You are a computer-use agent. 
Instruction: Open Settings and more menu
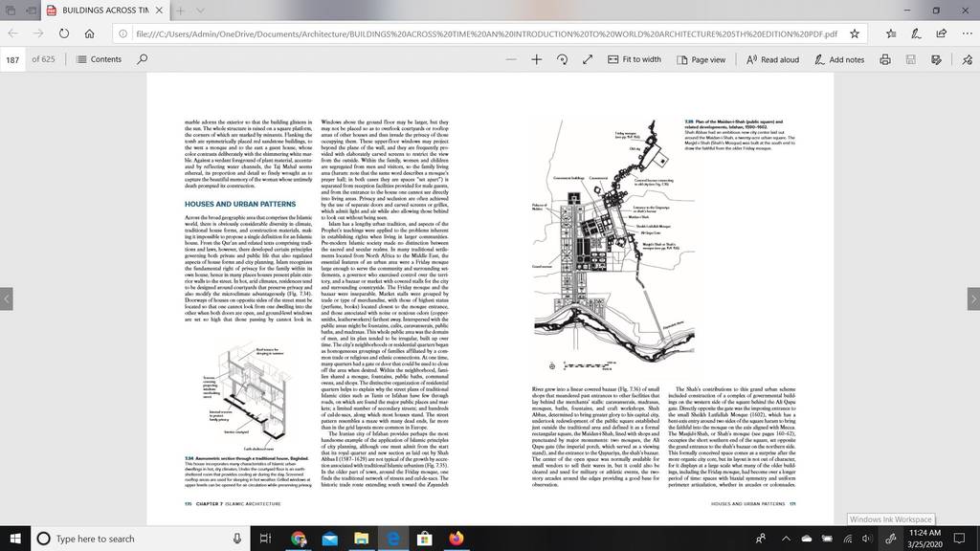coord(967,33)
